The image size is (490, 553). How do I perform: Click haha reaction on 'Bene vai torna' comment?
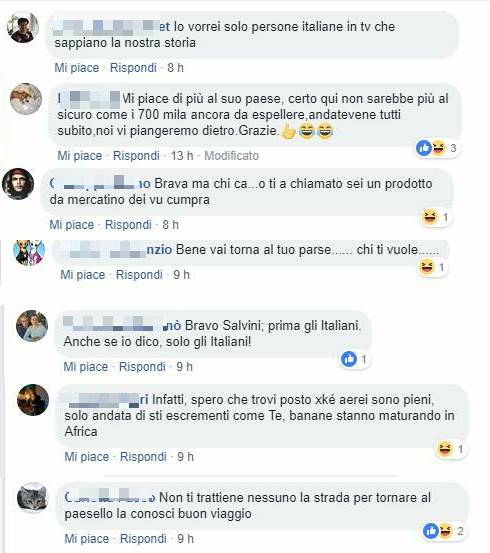point(432,267)
